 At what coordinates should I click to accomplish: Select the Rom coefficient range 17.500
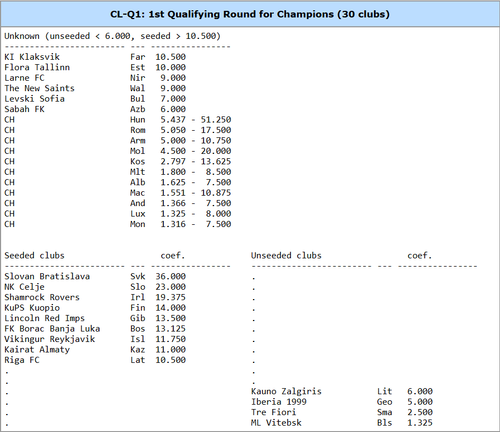[x=216, y=130]
